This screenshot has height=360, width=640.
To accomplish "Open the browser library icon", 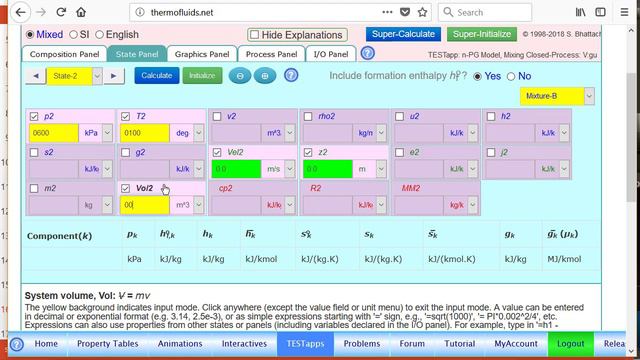I will (x=580, y=12).
